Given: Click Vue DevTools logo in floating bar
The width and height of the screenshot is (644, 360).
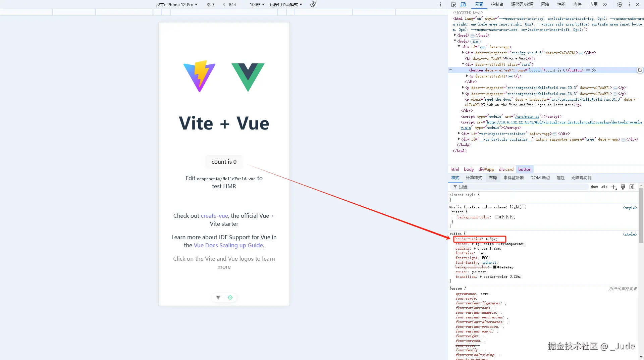Looking at the screenshot, I should (218, 298).
